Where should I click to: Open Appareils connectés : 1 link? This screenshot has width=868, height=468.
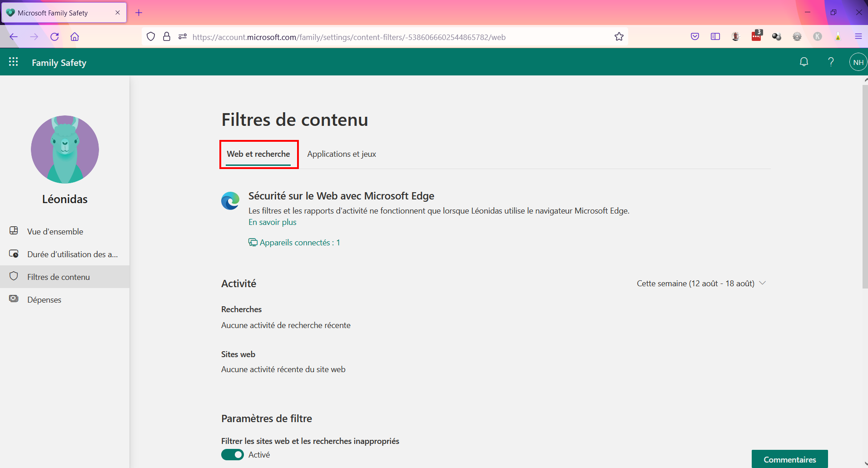tap(294, 243)
